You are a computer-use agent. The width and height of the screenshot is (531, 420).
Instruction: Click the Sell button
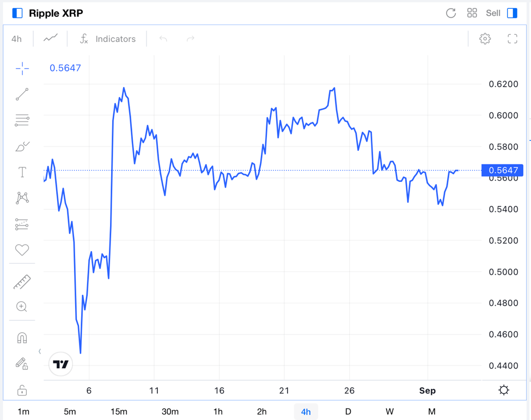click(493, 13)
